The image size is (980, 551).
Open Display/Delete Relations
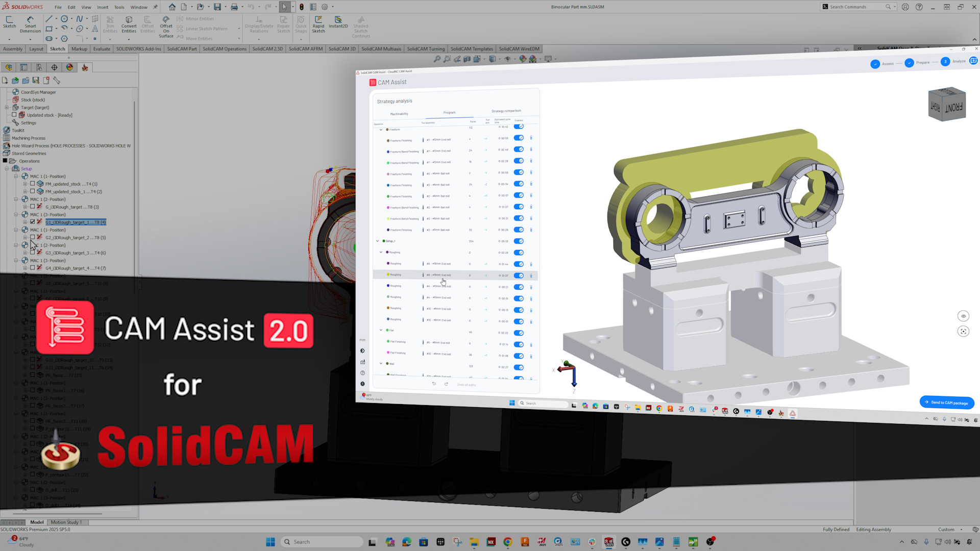coord(259,23)
